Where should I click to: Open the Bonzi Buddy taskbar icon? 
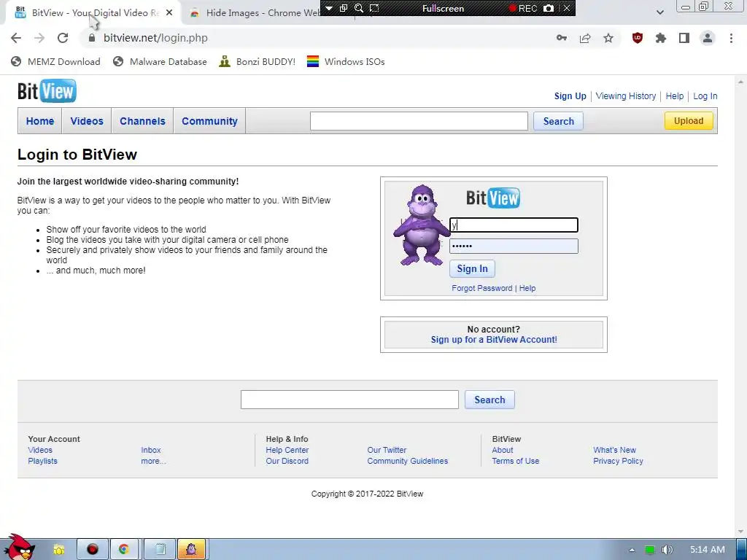(192, 550)
